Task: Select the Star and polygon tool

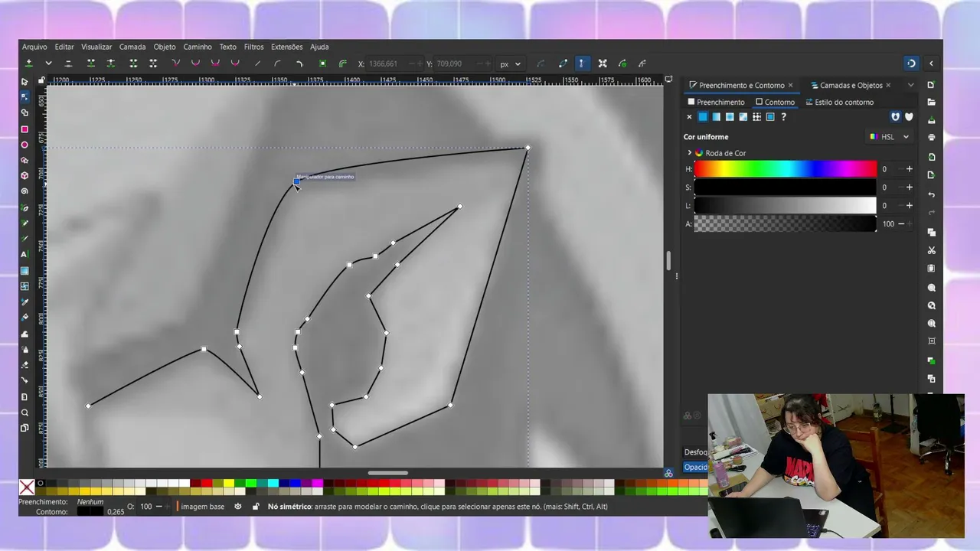Action: (x=24, y=160)
